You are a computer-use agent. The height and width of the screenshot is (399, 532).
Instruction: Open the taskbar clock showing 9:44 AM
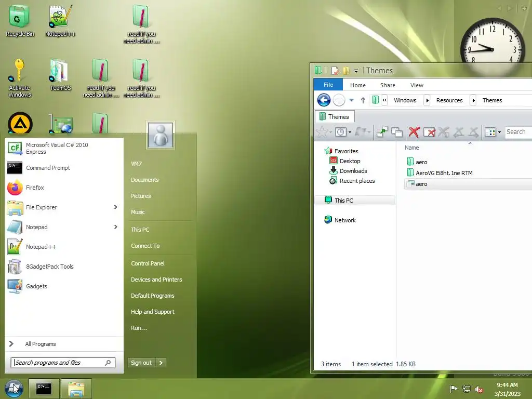(507, 389)
